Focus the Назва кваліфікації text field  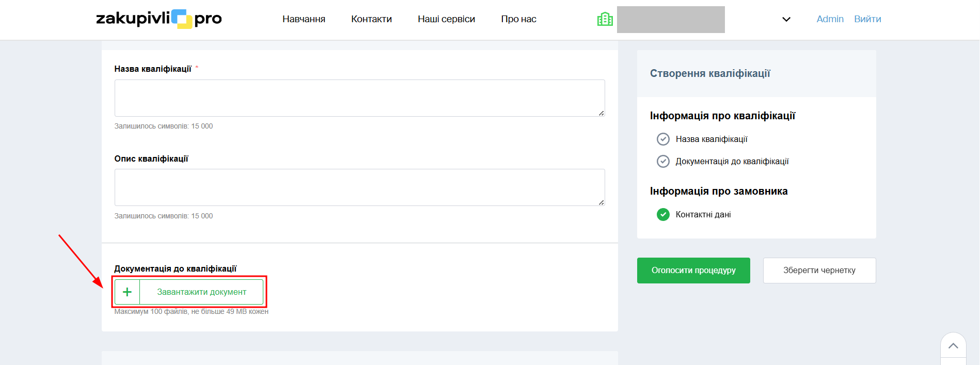click(x=359, y=98)
